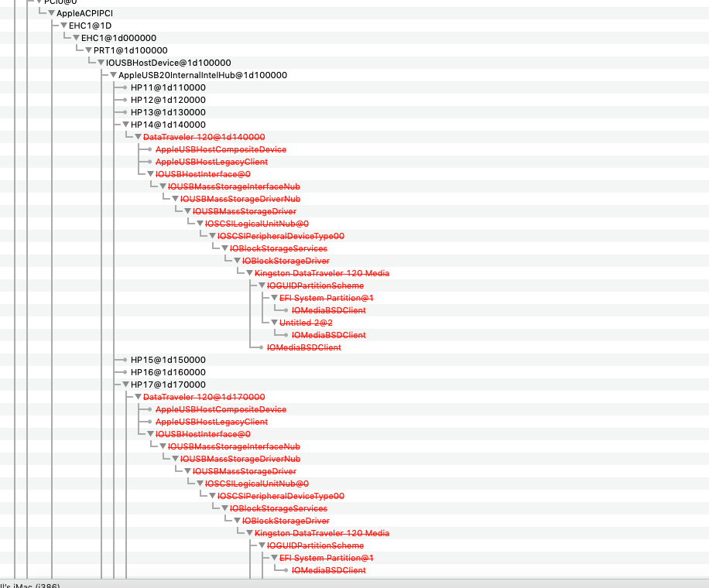
Task: Select IOGUIDPartitionScheme in the HP14 subtree
Action: click(315, 285)
